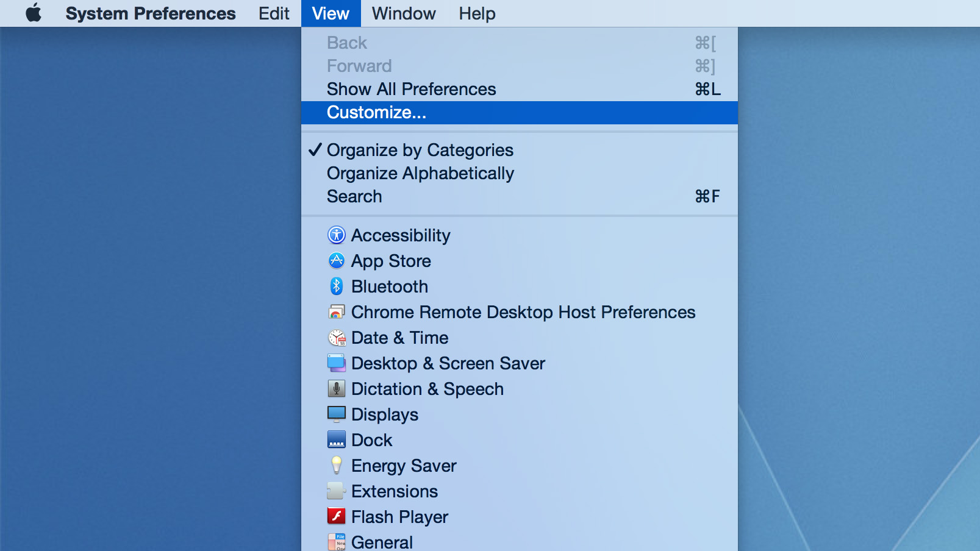Screen dimensions: 980x551
Task: Open the Edit menu
Action: tap(274, 13)
